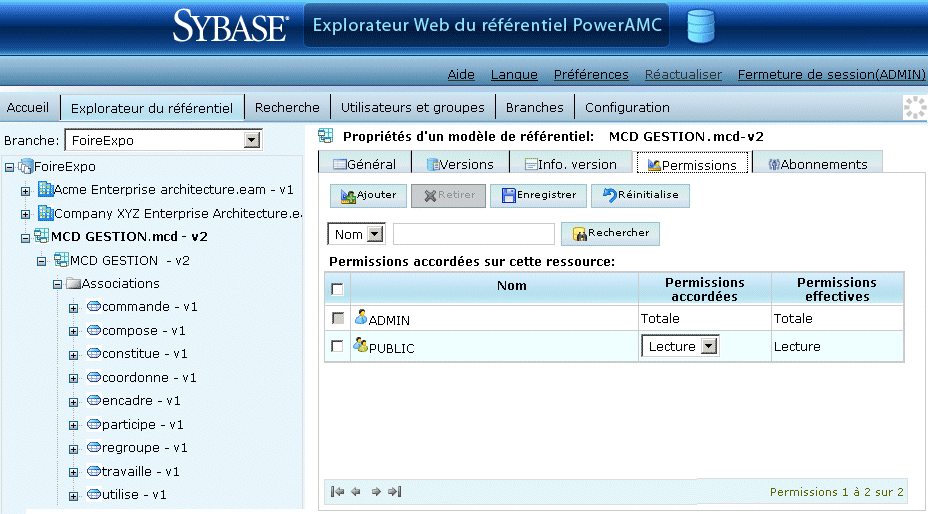This screenshot has width=928, height=514.
Task: Click the Rechercher button
Action: (610, 233)
